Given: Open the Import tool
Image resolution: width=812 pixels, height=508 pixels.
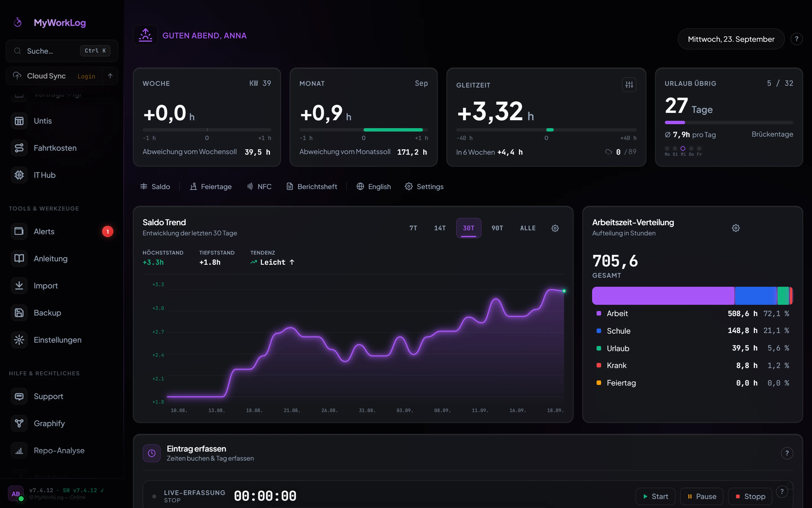Looking at the screenshot, I should point(62,286).
